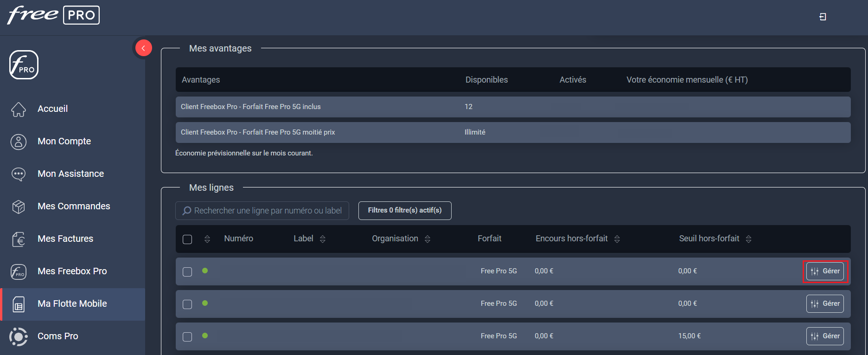Viewport: 868px width, 355px height.
Task: Click the "Mes avantages" section title
Action: [220, 48]
